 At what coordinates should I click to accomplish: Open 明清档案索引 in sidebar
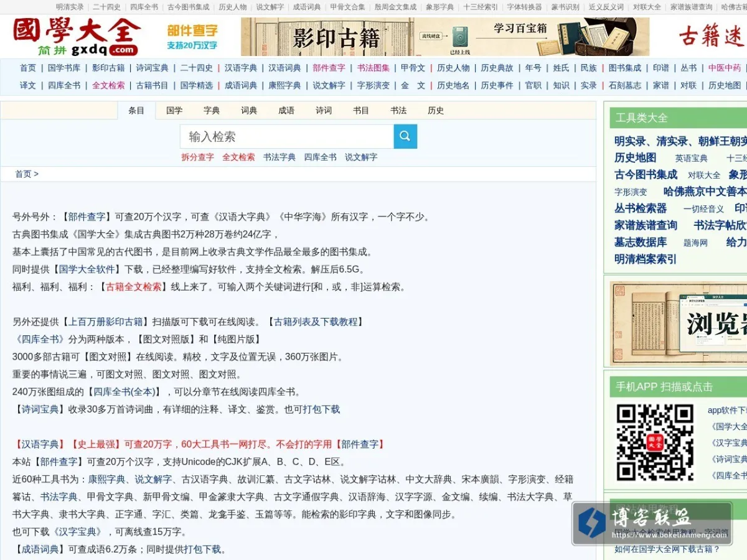click(x=646, y=259)
